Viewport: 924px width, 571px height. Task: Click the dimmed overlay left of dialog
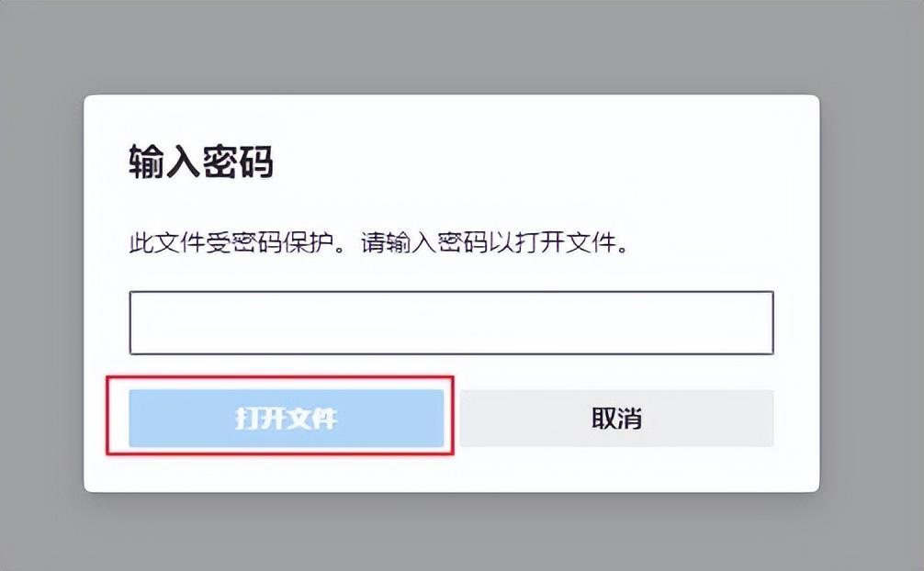coord(41,294)
